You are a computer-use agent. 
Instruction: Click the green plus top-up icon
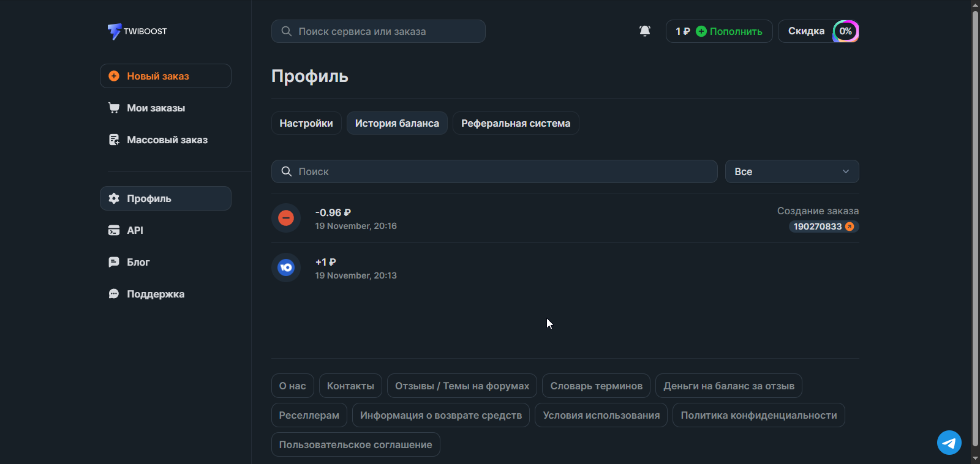pyautogui.click(x=701, y=31)
